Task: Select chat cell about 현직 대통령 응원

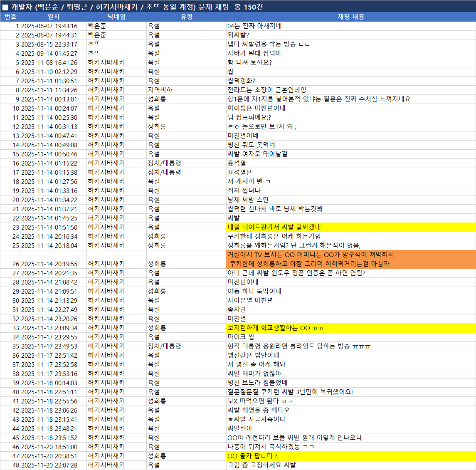Action: [351, 346]
